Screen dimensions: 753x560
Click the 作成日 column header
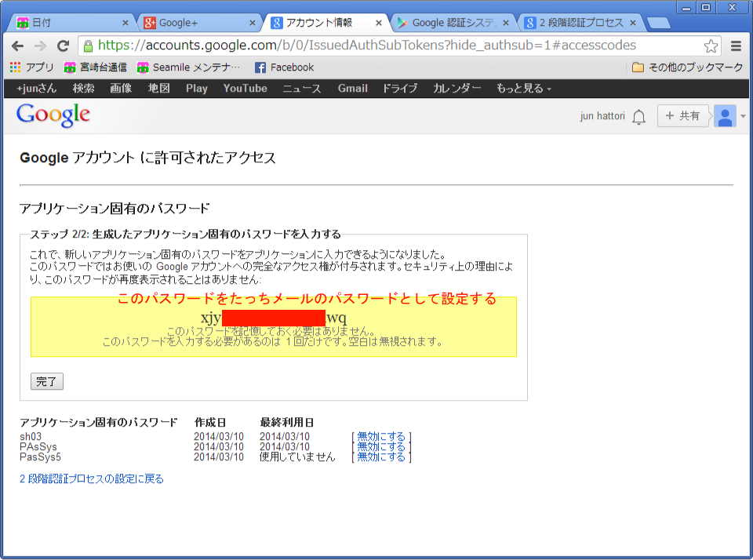coord(210,422)
